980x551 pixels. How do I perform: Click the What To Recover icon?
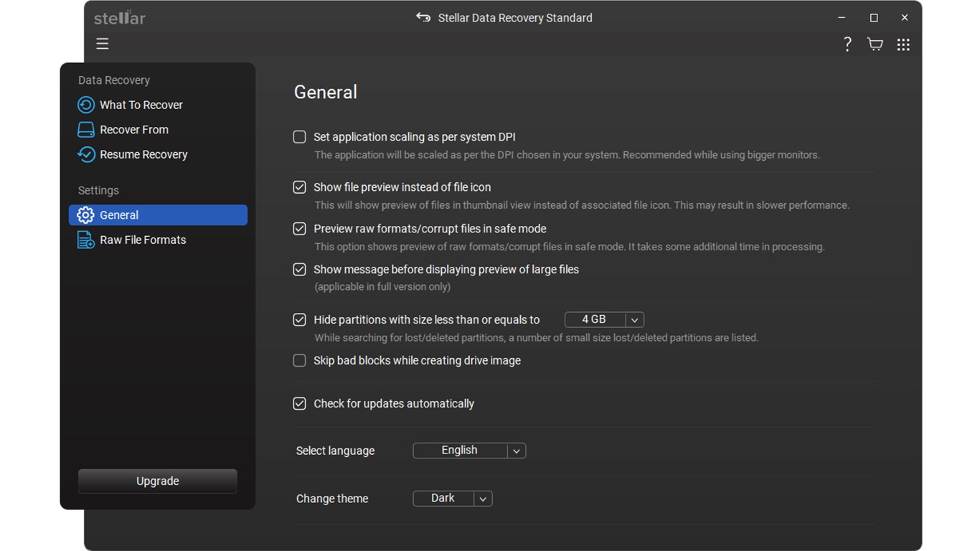point(86,105)
